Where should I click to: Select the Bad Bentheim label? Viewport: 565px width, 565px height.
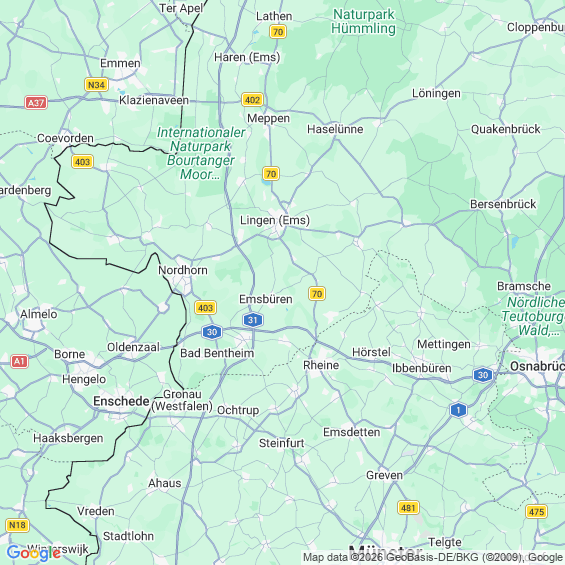tap(217, 353)
